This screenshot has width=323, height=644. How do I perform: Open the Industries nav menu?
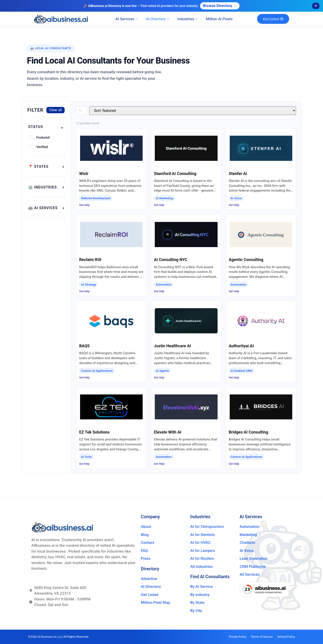[188, 19]
